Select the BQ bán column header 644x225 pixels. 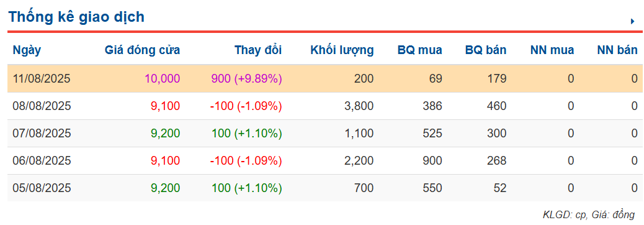[486, 50]
